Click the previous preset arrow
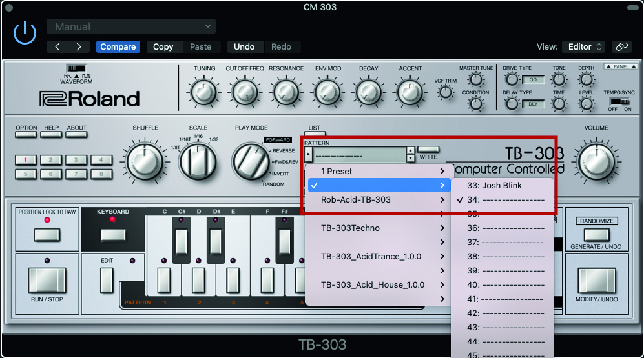 pos(57,46)
